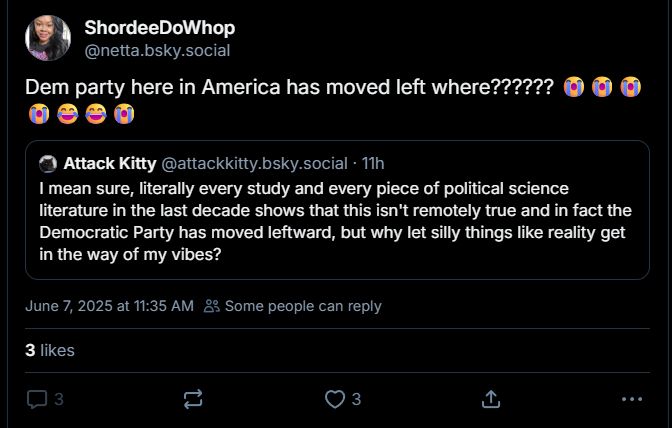Click the Some people can reply label
The height and width of the screenshot is (428, 672).
pyautogui.click(x=303, y=306)
